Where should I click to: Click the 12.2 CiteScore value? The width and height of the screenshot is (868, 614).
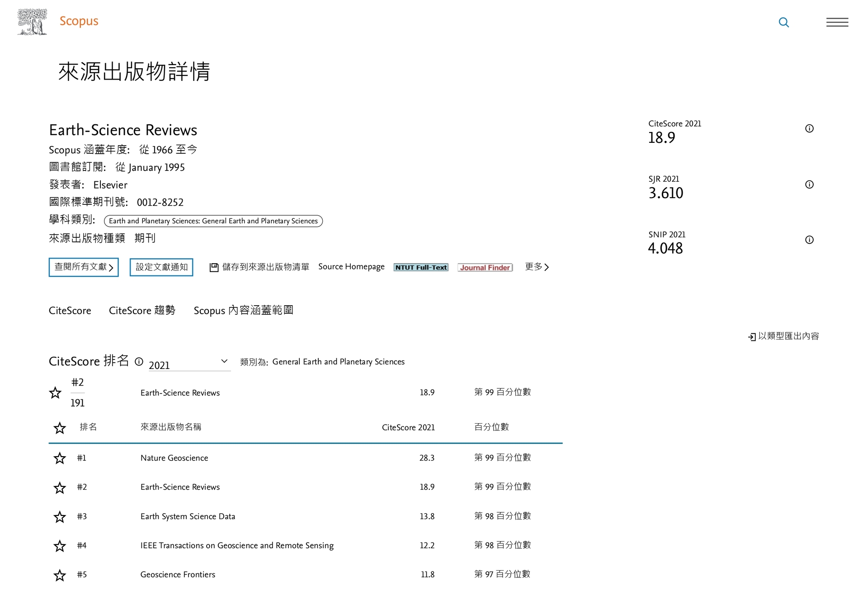click(427, 546)
